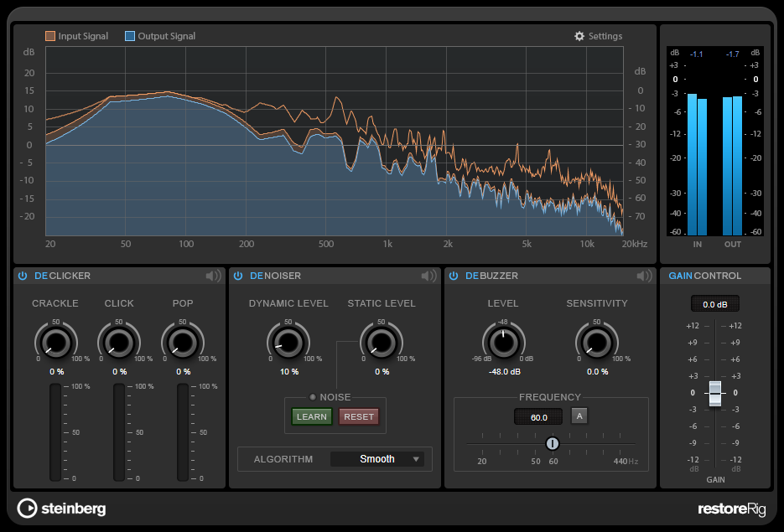Enable the auto frequency A button
This screenshot has height=532, width=784.
579,416
